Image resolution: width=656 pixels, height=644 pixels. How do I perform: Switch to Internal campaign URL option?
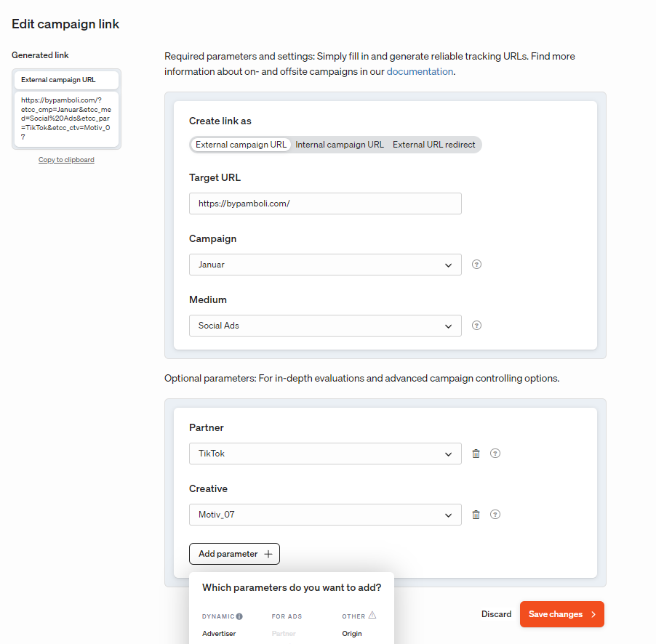click(x=340, y=145)
